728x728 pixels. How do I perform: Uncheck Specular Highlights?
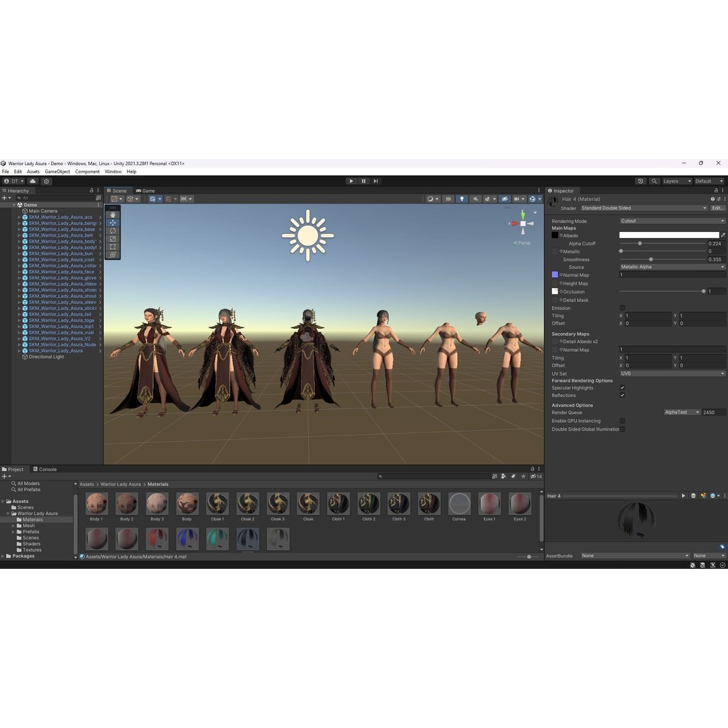622,388
